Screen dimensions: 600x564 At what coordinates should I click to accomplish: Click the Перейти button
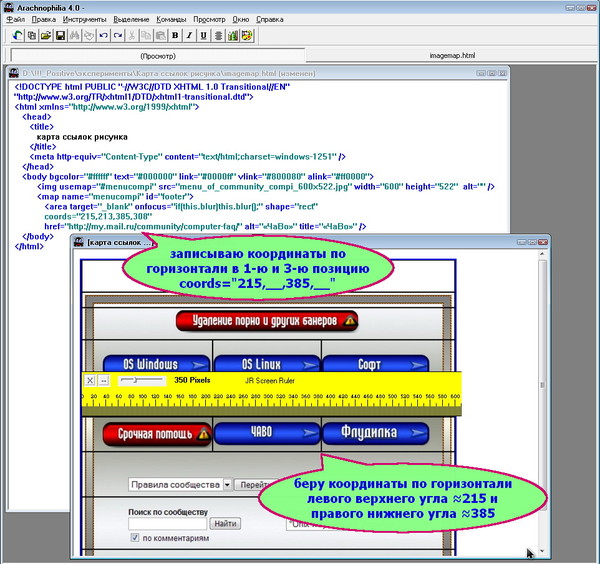click(254, 485)
